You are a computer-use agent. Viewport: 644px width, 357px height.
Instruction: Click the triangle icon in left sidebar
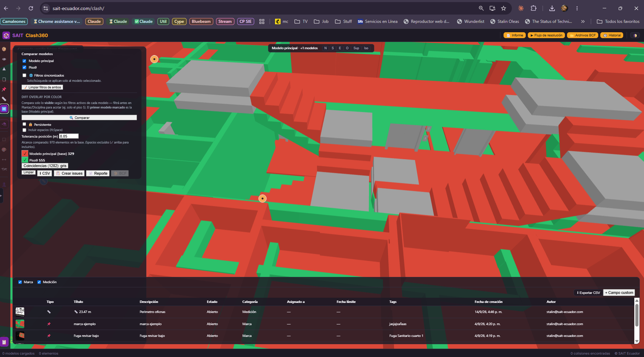tap(4, 69)
